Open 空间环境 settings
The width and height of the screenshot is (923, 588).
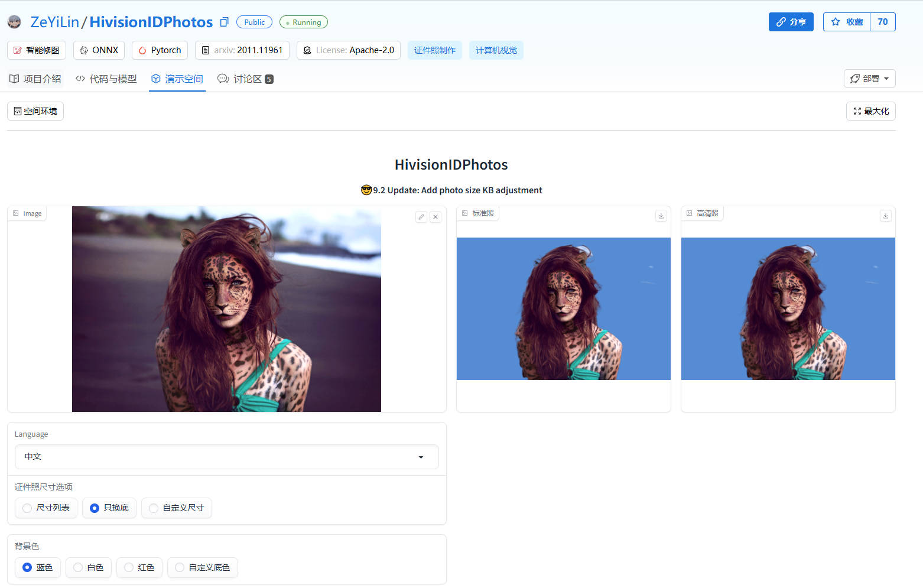pos(35,111)
